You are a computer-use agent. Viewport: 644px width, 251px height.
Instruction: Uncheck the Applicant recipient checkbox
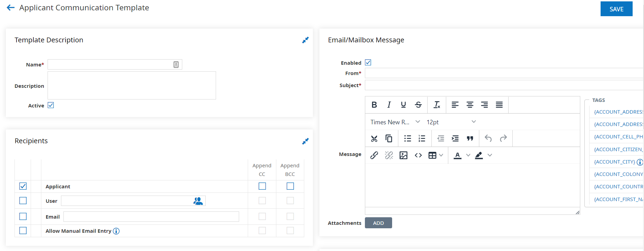click(23, 186)
